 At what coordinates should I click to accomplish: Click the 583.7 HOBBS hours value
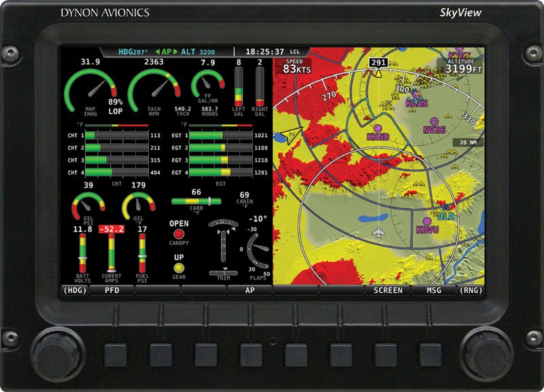209,109
